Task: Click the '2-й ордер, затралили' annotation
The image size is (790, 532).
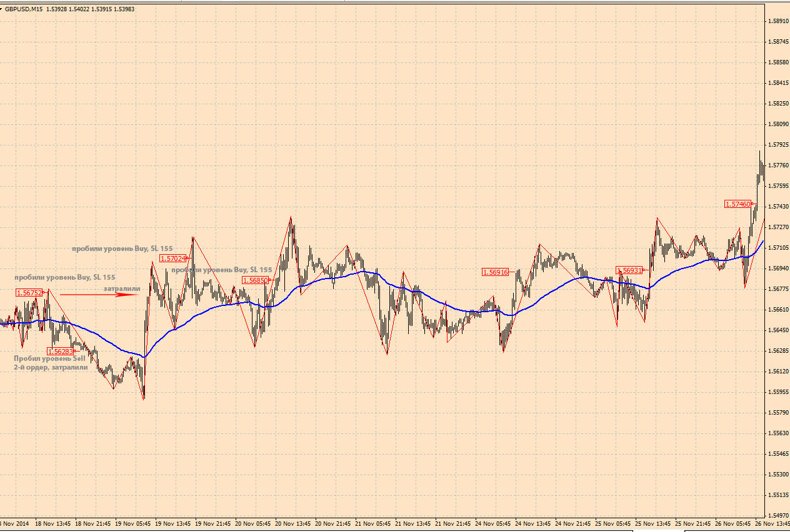Action: pyautogui.click(x=51, y=368)
